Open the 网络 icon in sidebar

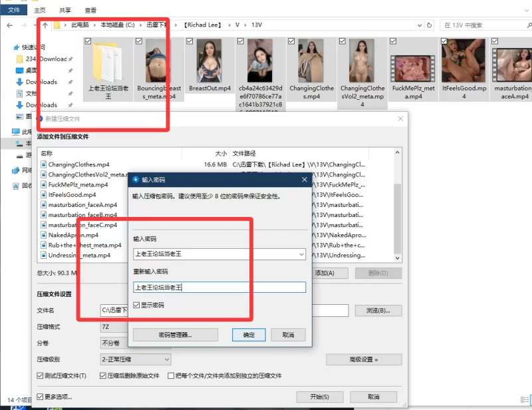pyautogui.click(x=17, y=170)
